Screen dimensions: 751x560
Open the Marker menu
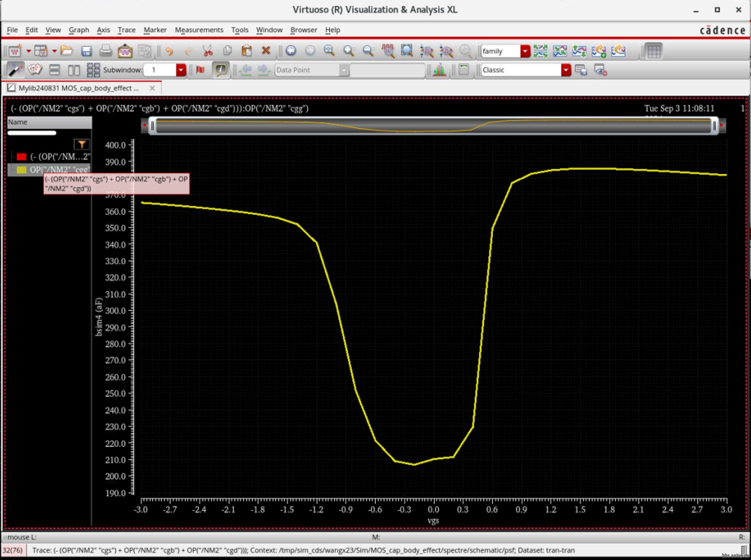click(x=155, y=30)
